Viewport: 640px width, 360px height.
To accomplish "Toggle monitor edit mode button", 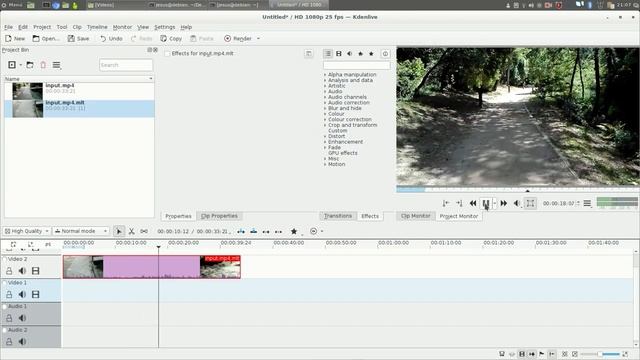I will (x=530, y=203).
